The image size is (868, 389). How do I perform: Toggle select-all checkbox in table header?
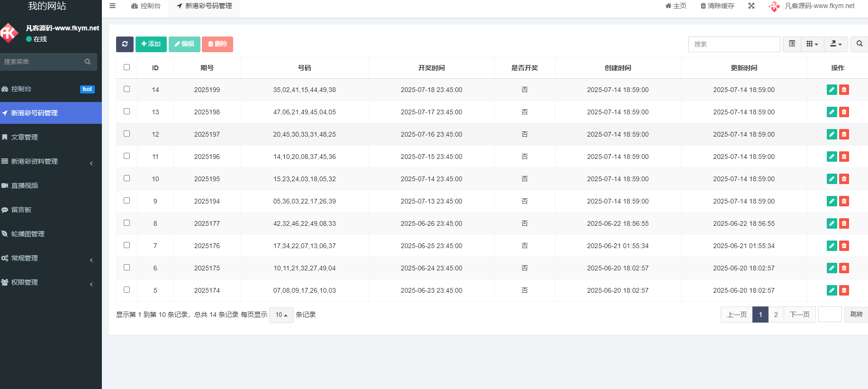127,67
